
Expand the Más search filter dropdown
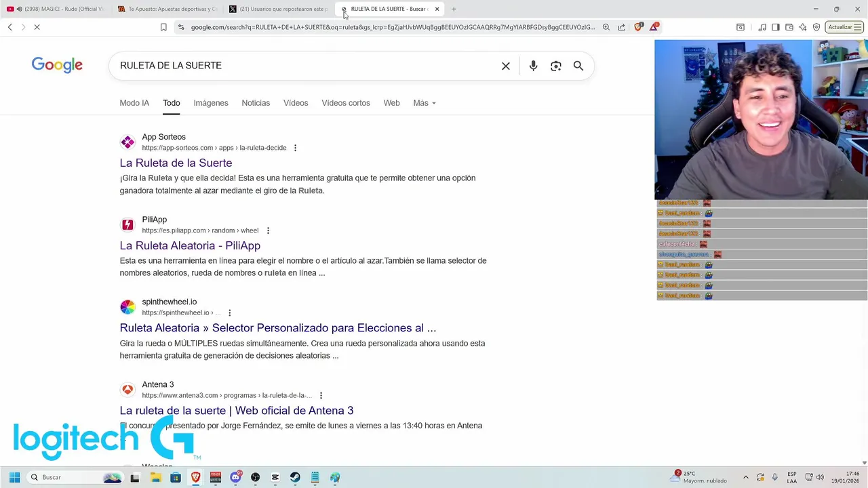tap(425, 103)
